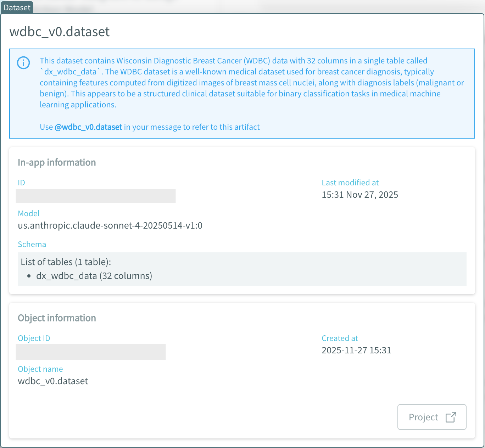This screenshot has height=448, width=485.
Task: Click the 2025-11-27 15:31 created timestamp
Action: [x=356, y=350]
